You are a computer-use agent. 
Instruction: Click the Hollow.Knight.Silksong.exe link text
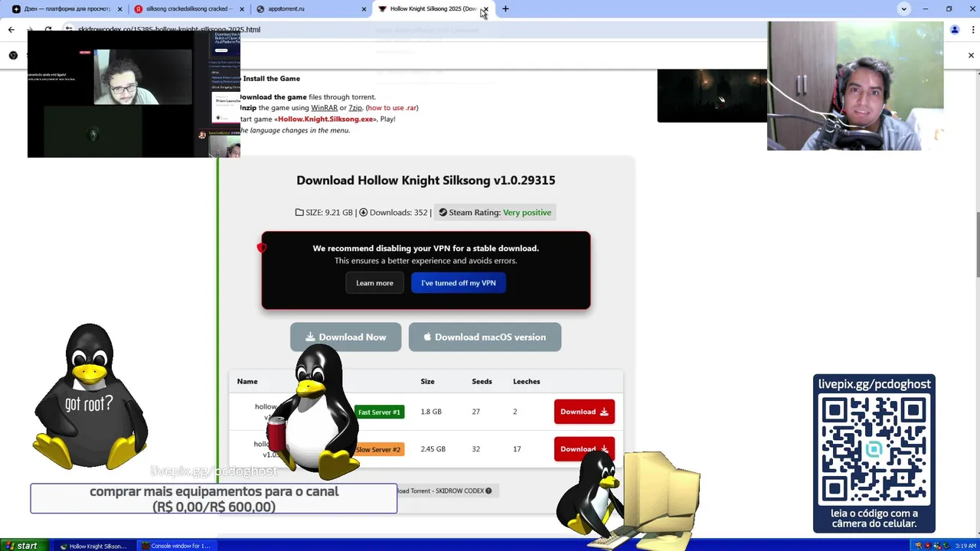326,119
